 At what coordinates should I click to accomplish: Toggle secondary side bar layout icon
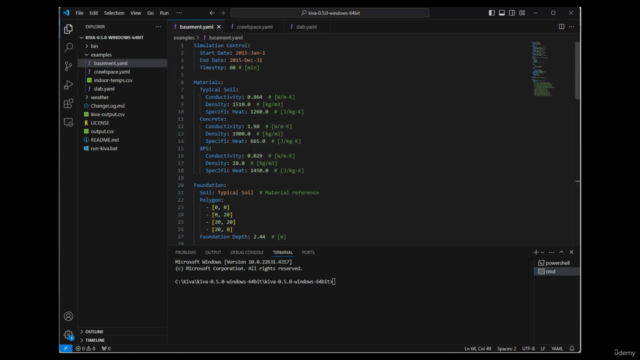tap(512, 13)
